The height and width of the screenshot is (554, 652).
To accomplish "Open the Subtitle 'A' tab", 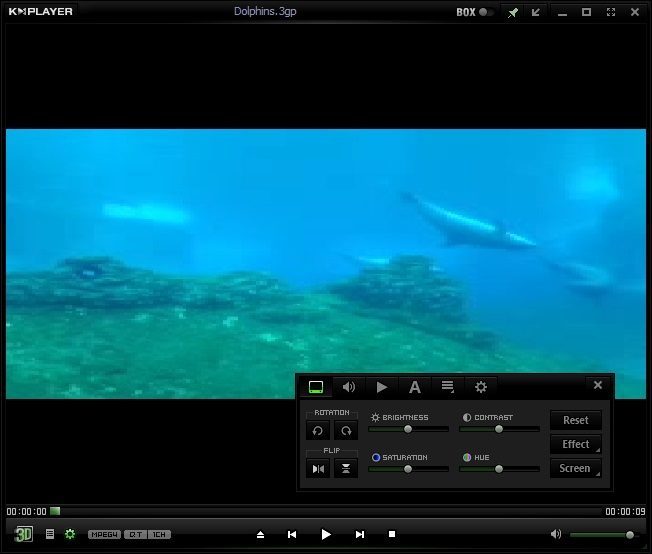I will point(415,387).
